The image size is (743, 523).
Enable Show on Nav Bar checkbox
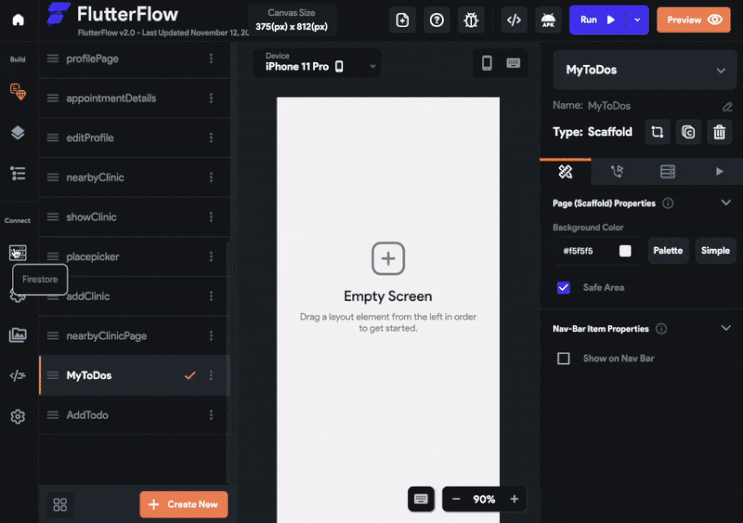click(x=563, y=359)
